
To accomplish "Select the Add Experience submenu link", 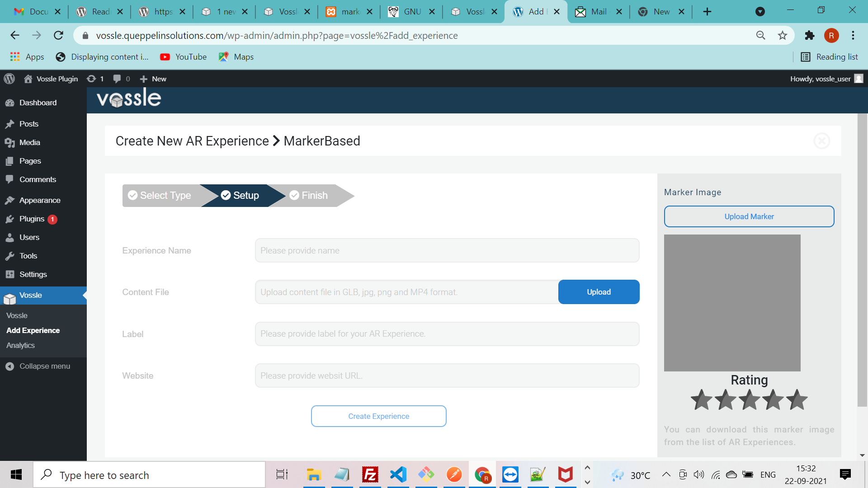I will (x=33, y=330).
